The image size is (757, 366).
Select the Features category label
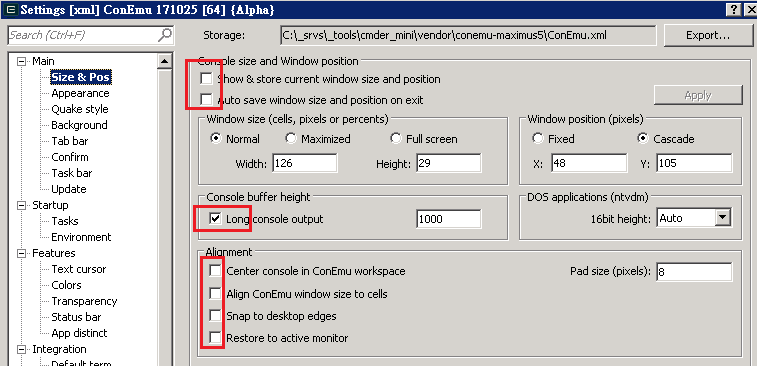54,253
